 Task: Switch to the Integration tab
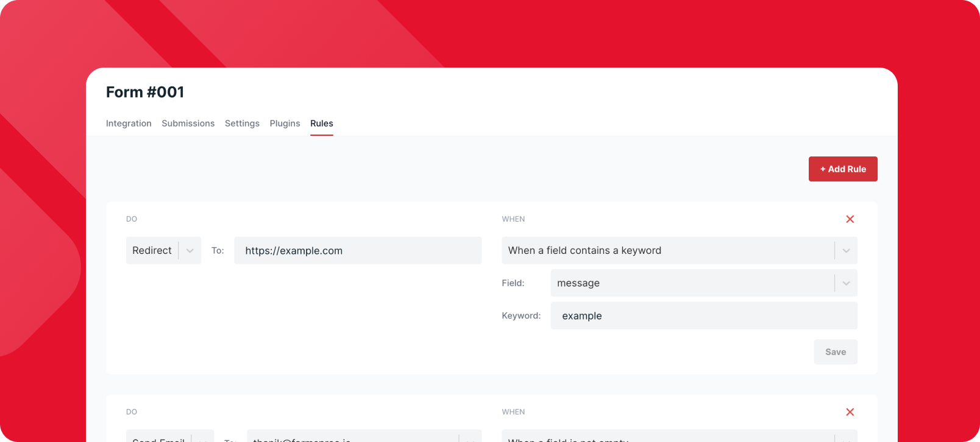pyautogui.click(x=129, y=124)
